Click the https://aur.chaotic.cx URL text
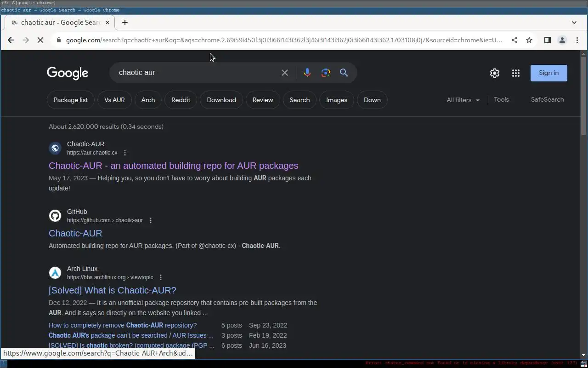This screenshot has width=588, height=368. (92, 153)
